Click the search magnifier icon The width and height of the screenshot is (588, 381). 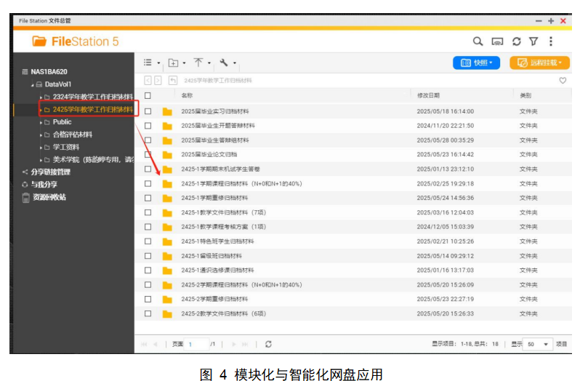click(x=478, y=42)
